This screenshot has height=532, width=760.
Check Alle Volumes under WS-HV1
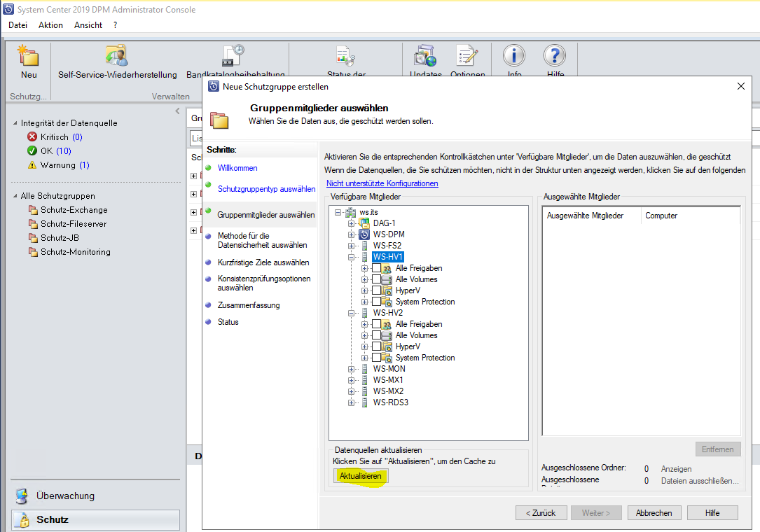point(377,279)
